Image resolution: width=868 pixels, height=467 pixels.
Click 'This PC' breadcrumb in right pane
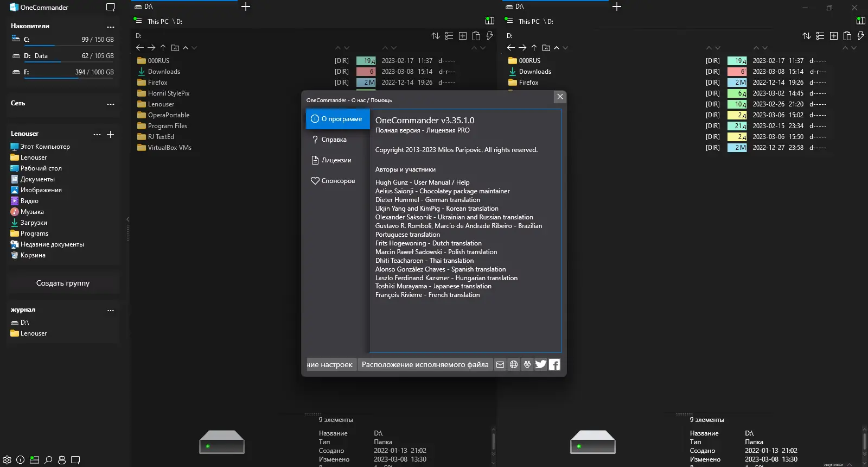[x=529, y=21]
